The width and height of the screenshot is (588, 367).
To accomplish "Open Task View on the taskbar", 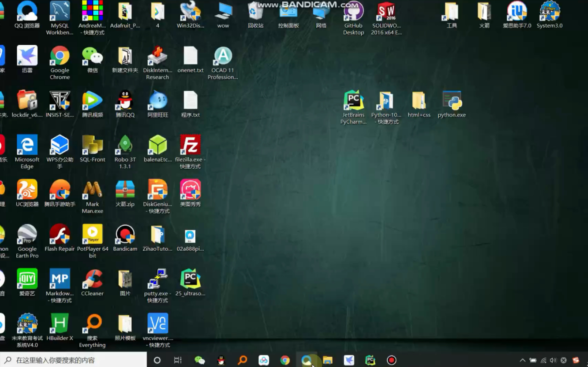I will tap(178, 360).
